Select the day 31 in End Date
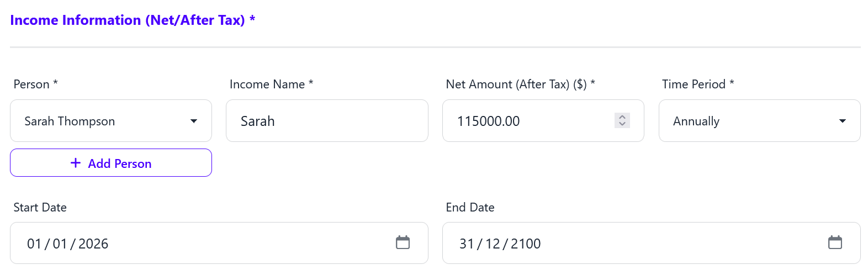 click(x=467, y=244)
